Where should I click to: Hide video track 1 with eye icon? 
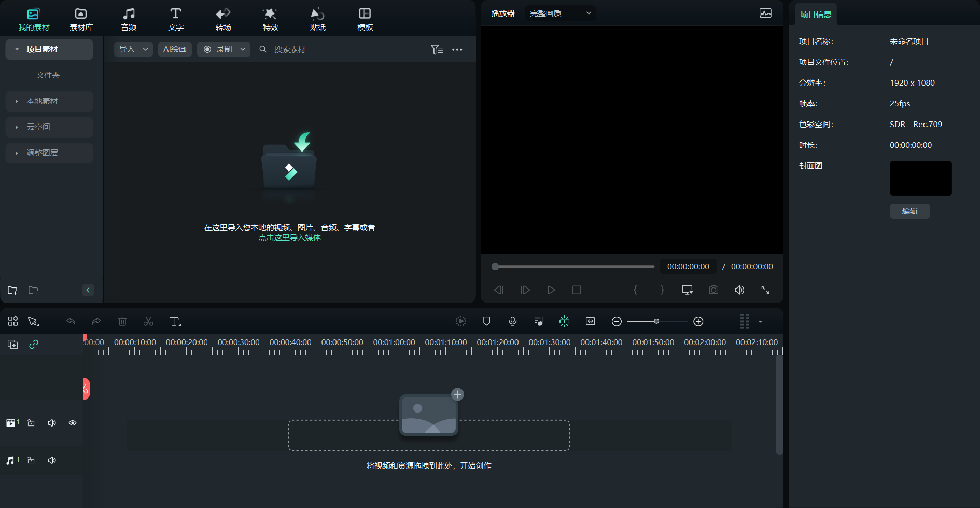click(x=73, y=423)
